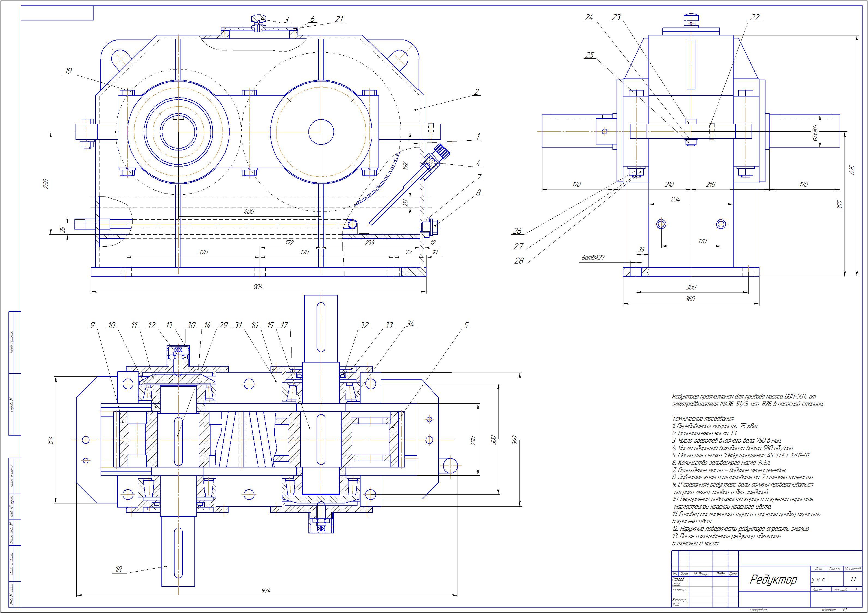868x613 pixels.
Task: Select the 360 base width dimension on side view
Action: point(690,298)
